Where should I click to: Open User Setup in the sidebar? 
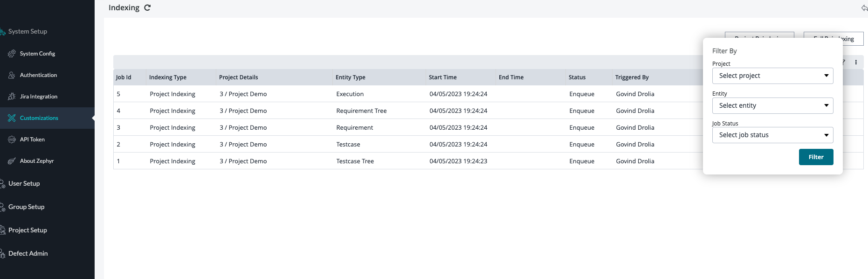[x=24, y=183]
